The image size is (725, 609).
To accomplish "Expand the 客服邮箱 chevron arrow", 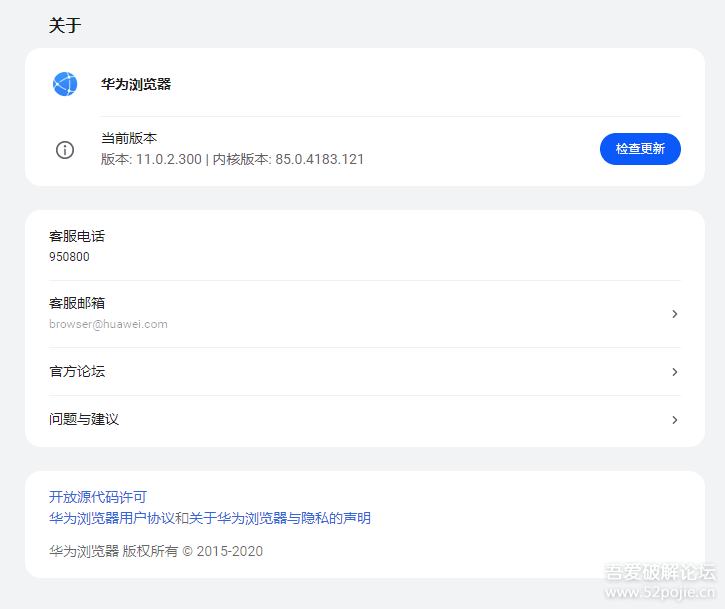I will point(675,314).
